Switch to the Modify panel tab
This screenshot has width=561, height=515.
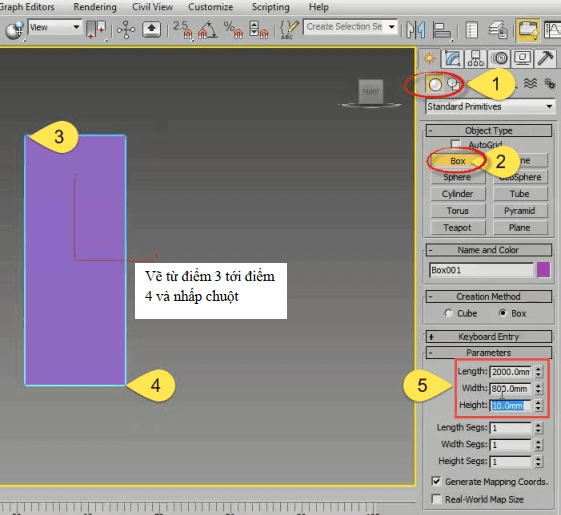pyautogui.click(x=453, y=58)
